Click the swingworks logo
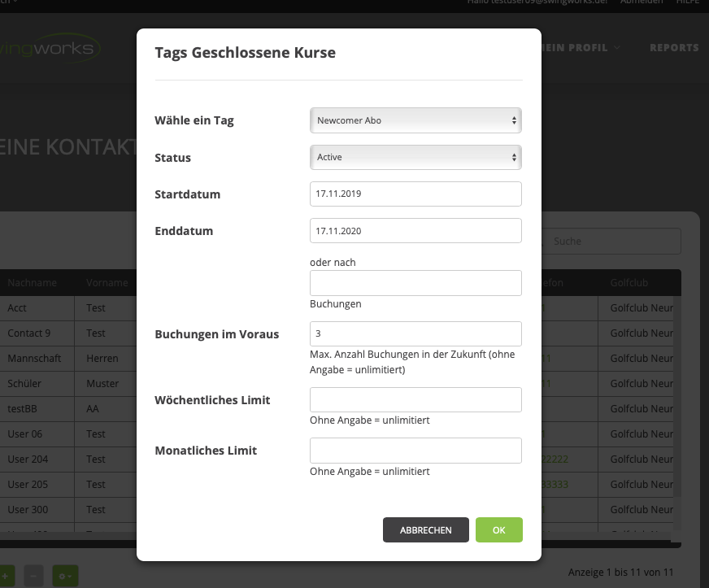 (x=50, y=48)
